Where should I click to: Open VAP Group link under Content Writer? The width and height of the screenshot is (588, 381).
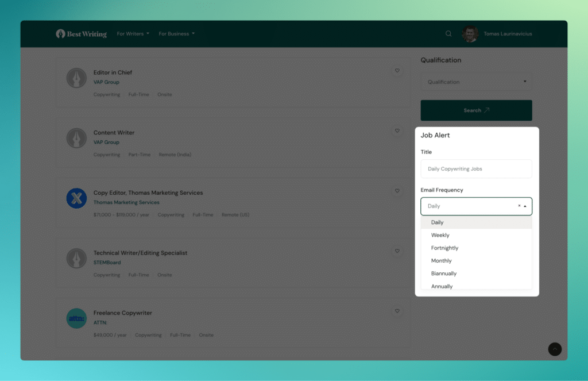(106, 143)
